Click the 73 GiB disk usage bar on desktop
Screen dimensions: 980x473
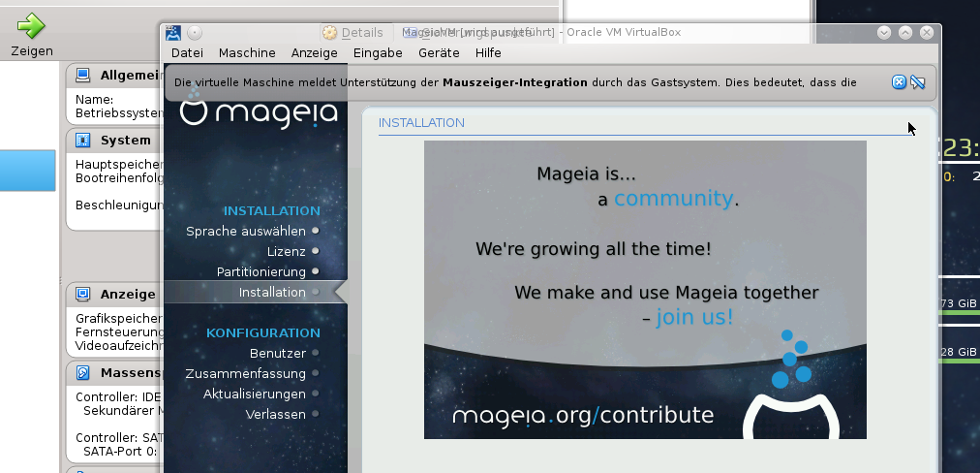pyautogui.click(x=959, y=311)
